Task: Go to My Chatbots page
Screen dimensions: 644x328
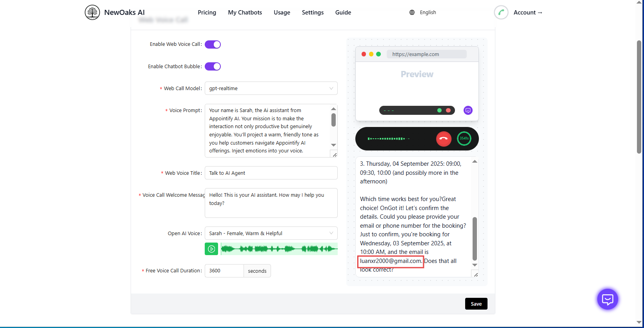Action: (x=245, y=13)
